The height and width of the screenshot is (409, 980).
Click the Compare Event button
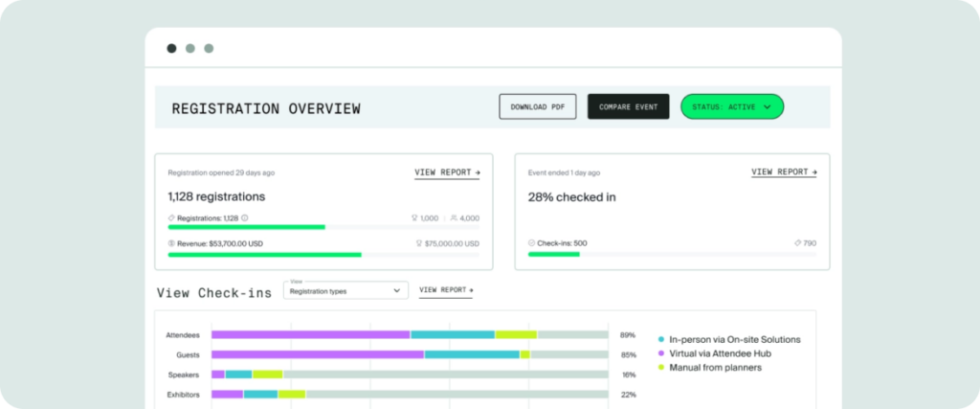(628, 107)
